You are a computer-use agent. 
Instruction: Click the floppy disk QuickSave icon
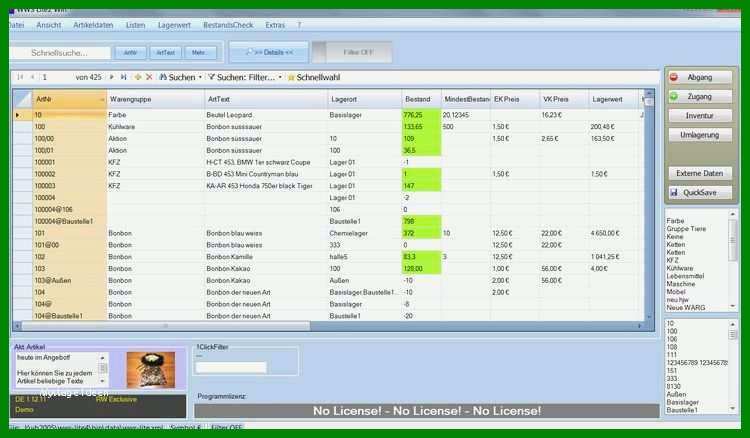674,192
